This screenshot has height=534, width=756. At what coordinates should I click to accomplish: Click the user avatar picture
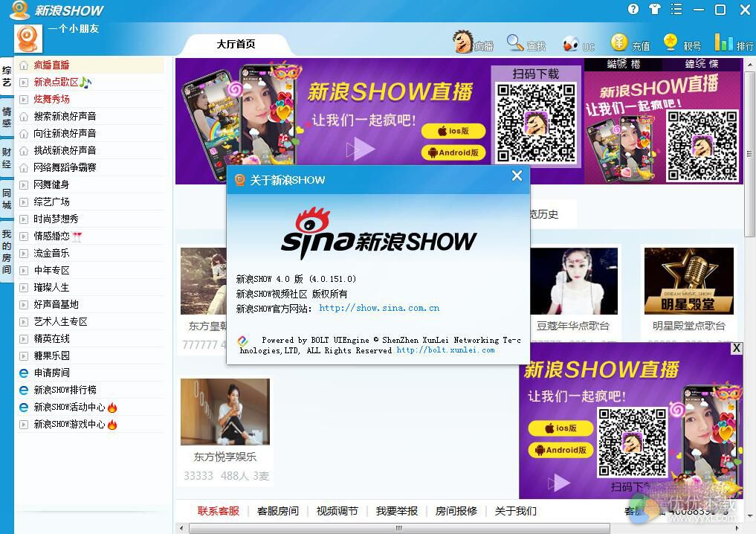click(x=28, y=39)
